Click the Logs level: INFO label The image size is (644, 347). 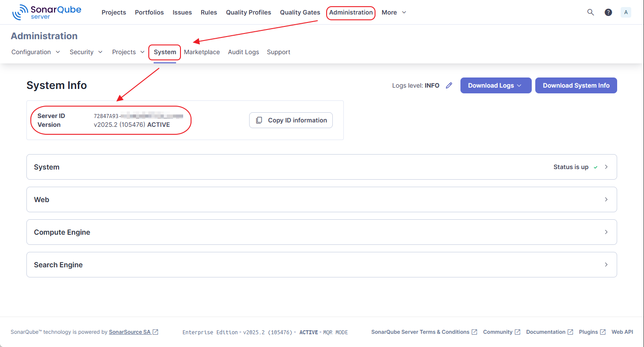416,85
